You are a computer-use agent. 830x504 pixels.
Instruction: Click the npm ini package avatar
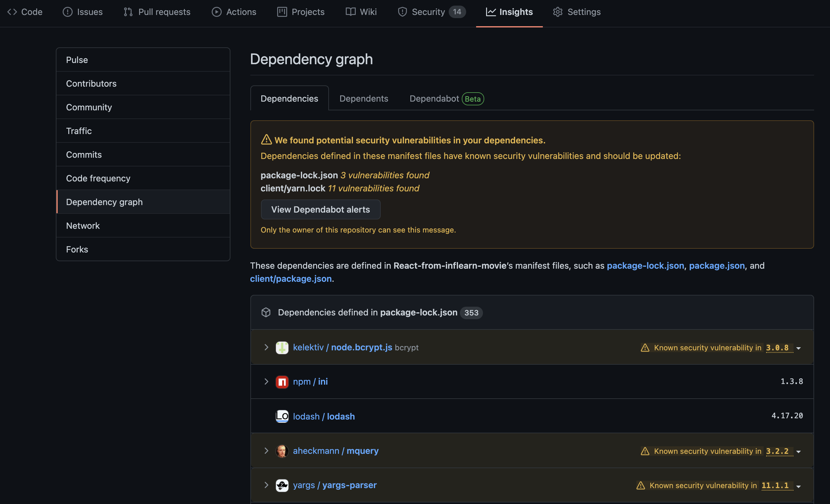[x=282, y=382]
